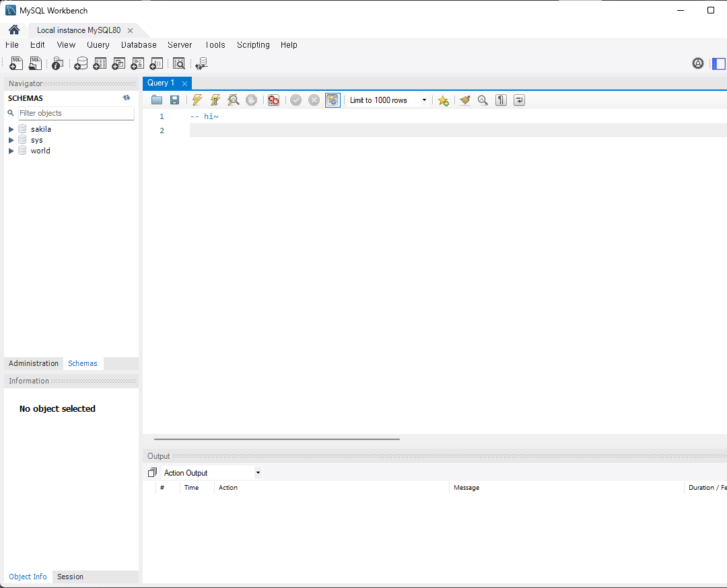Open the Query menu
This screenshot has height=588, width=727.
98,45
